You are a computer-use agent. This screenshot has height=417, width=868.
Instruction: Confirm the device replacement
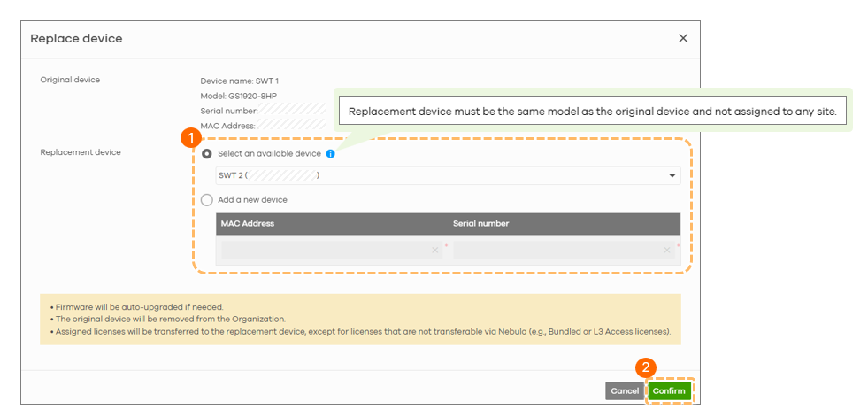[669, 391]
